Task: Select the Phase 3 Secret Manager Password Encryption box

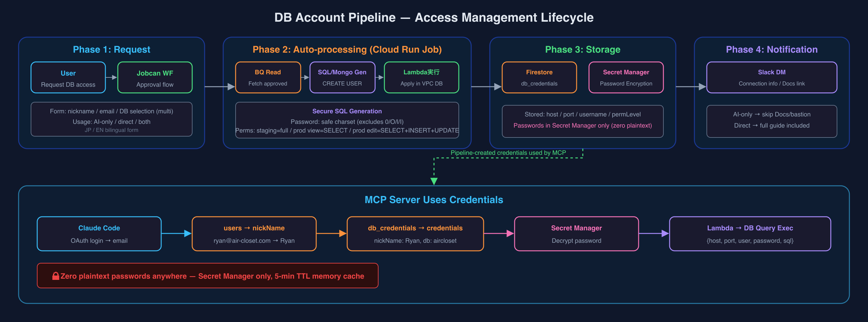Action: [x=626, y=77]
